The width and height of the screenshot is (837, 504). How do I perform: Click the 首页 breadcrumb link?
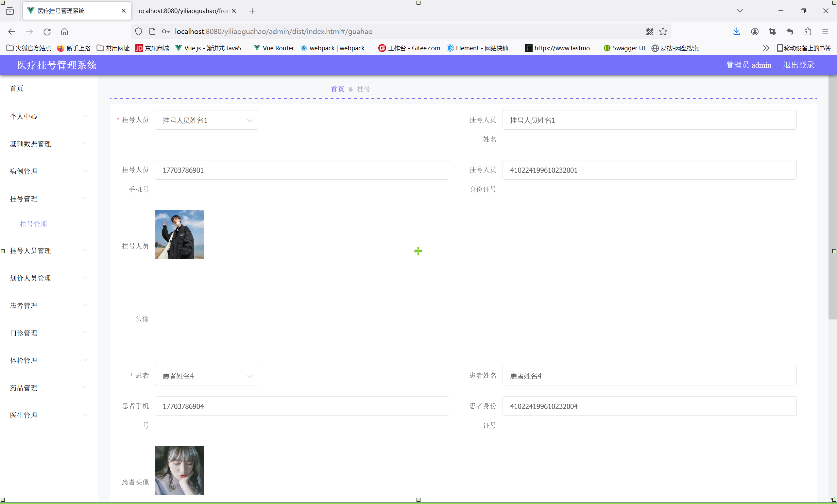click(x=337, y=89)
